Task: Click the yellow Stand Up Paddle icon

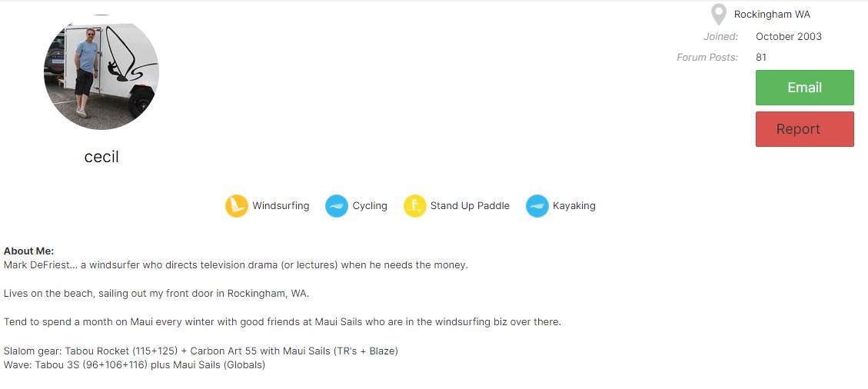Action: click(414, 206)
